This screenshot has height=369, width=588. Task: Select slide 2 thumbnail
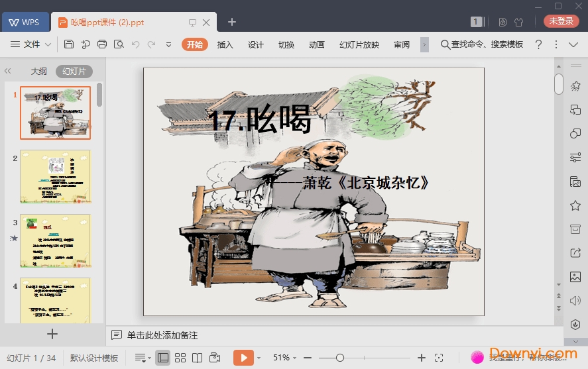pos(56,176)
